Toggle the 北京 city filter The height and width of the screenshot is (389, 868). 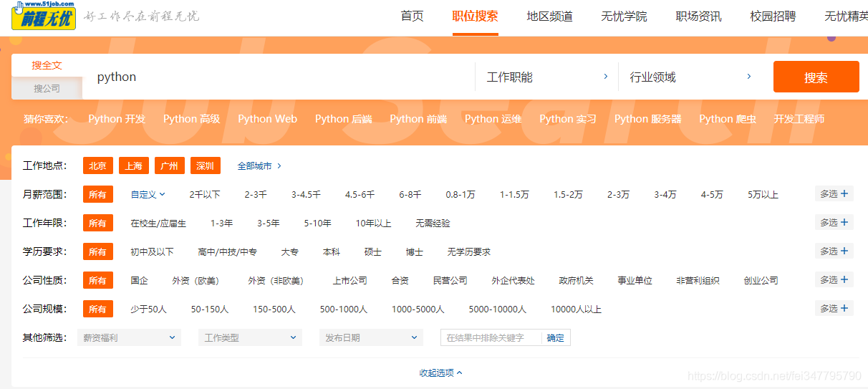[97, 165]
